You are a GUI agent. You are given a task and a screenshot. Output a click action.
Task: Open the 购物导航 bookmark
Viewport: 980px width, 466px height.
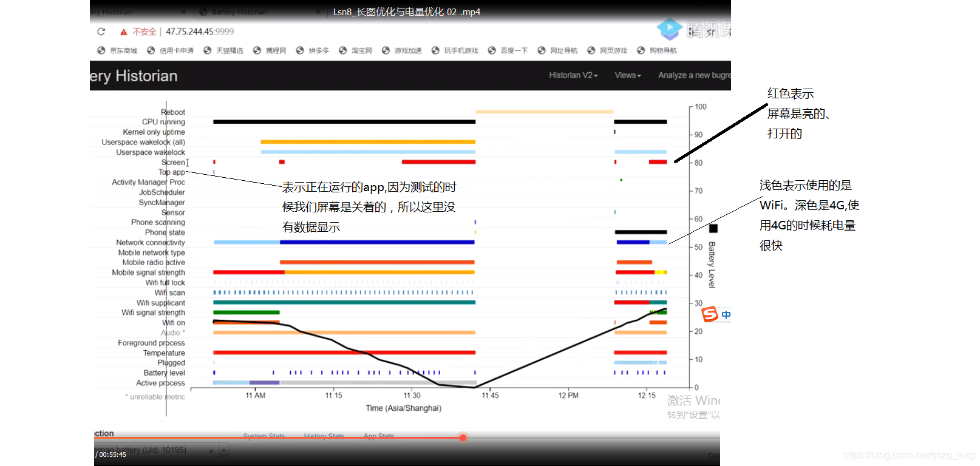click(x=656, y=50)
